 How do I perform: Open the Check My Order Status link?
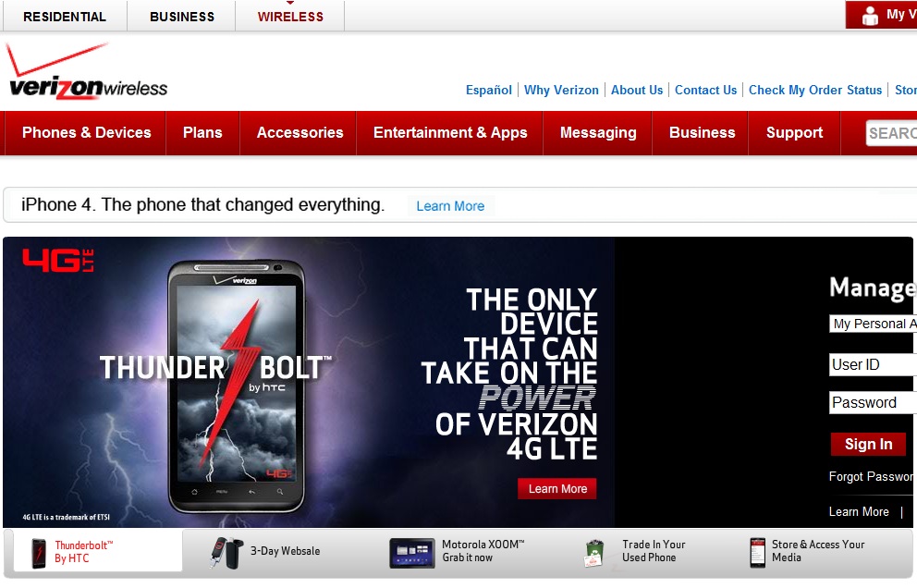pos(815,90)
